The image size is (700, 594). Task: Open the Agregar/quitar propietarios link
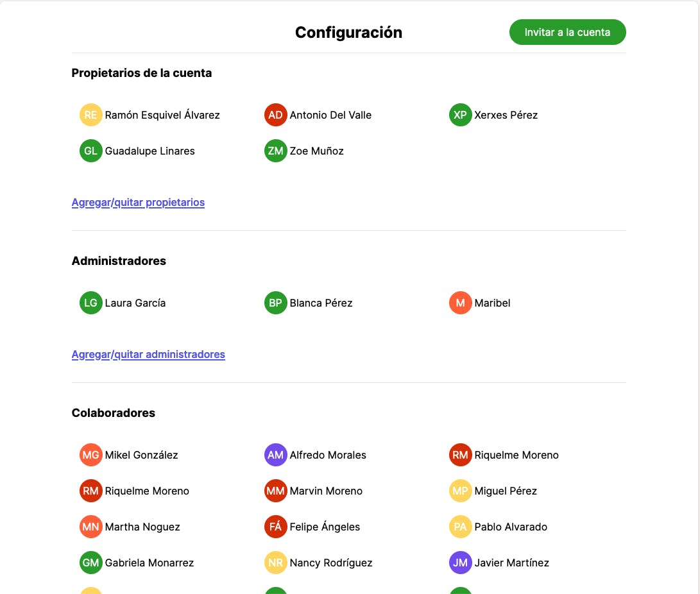coord(138,203)
